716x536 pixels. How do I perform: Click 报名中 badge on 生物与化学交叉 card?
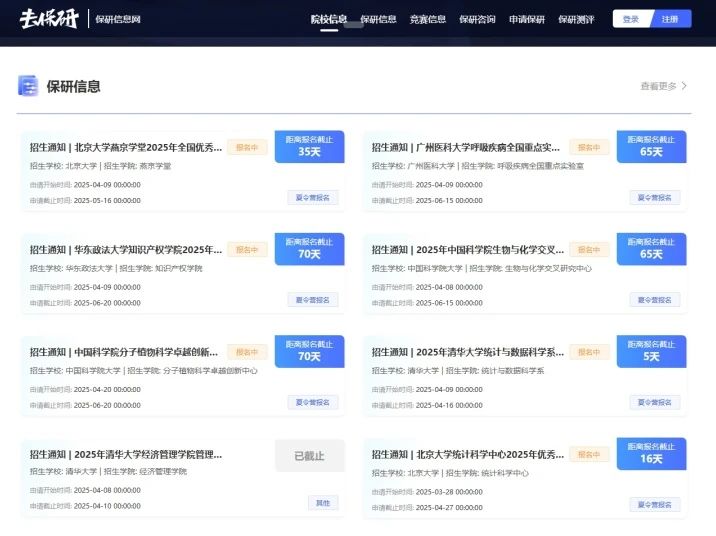(x=589, y=250)
